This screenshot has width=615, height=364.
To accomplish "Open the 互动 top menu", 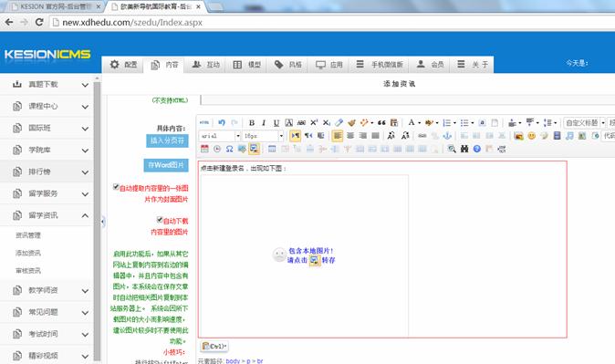I will pos(206,65).
